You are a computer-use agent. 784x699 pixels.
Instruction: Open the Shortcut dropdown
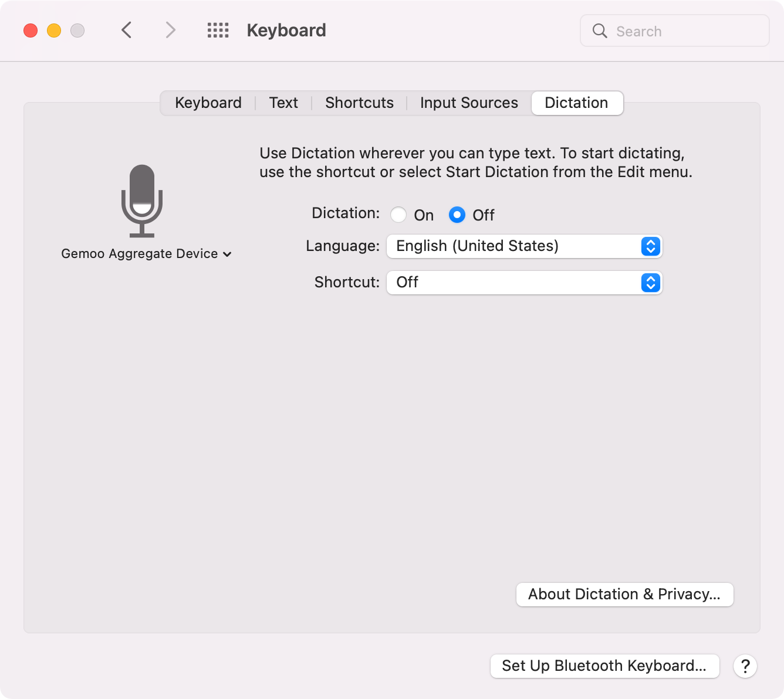click(x=524, y=283)
